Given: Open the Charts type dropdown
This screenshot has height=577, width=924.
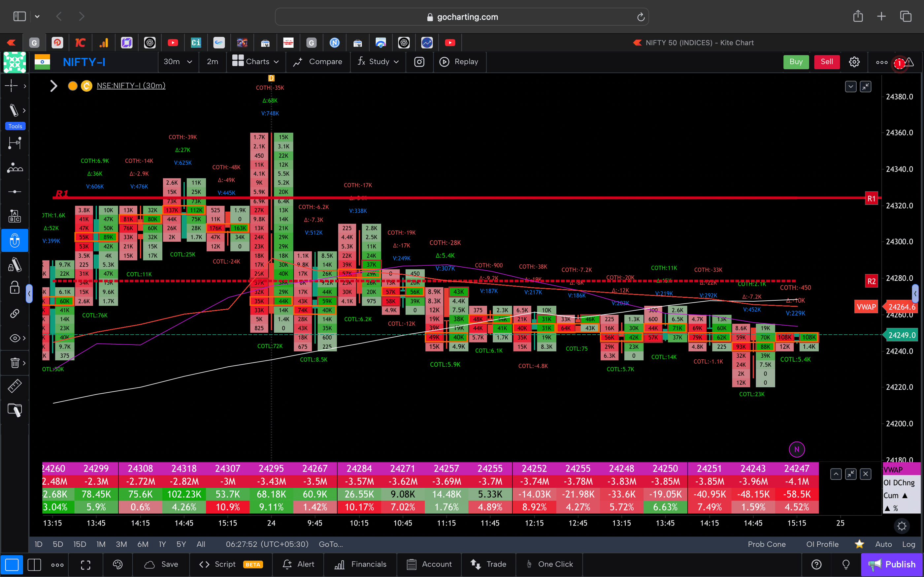Looking at the screenshot, I should coord(256,61).
